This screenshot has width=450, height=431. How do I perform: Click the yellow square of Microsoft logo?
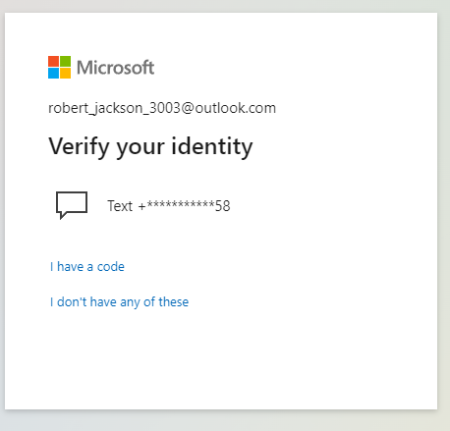(65, 73)
